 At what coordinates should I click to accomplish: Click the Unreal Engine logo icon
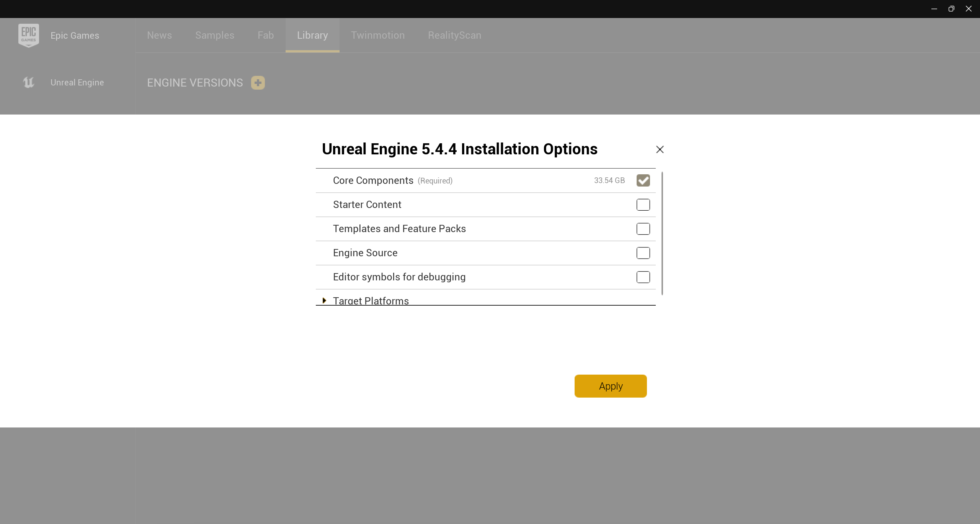(29, 82)
